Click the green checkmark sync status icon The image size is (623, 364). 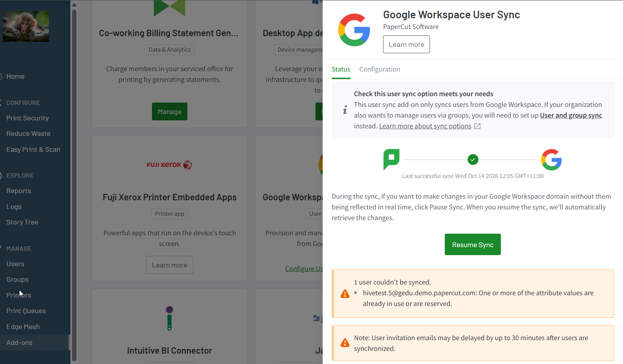pyautogui.click(x=473, y=160)
